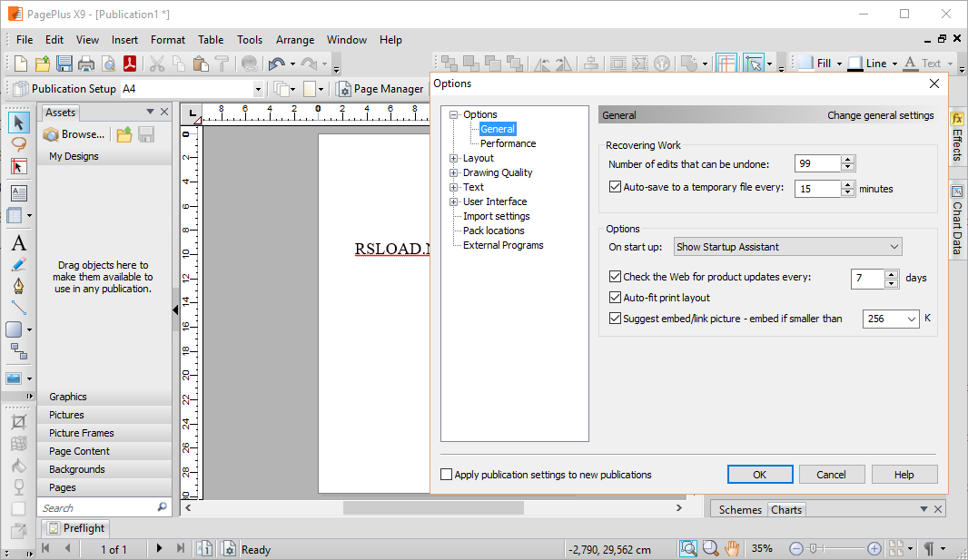Click the Pan hand tool in status bar

click(732, 548)
